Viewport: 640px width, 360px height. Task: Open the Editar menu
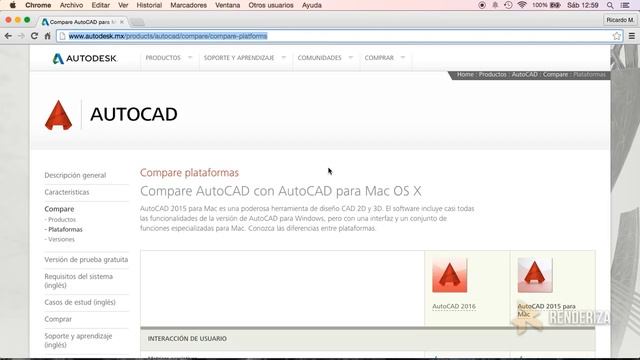click(100, 5)
